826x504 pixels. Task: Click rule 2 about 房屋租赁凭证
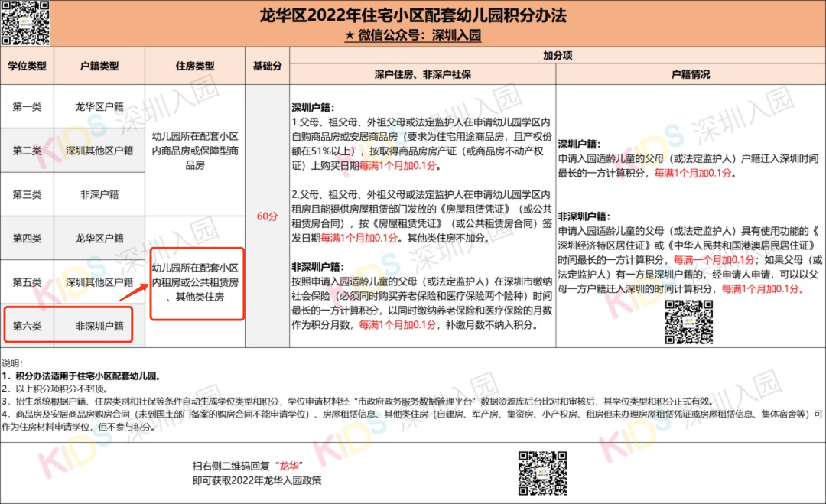[422, 216]
